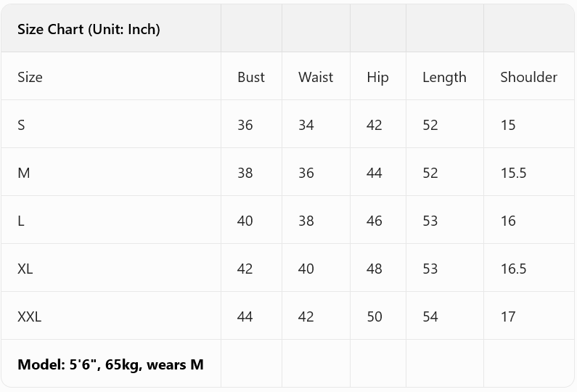Click the Bust column header

251,77
